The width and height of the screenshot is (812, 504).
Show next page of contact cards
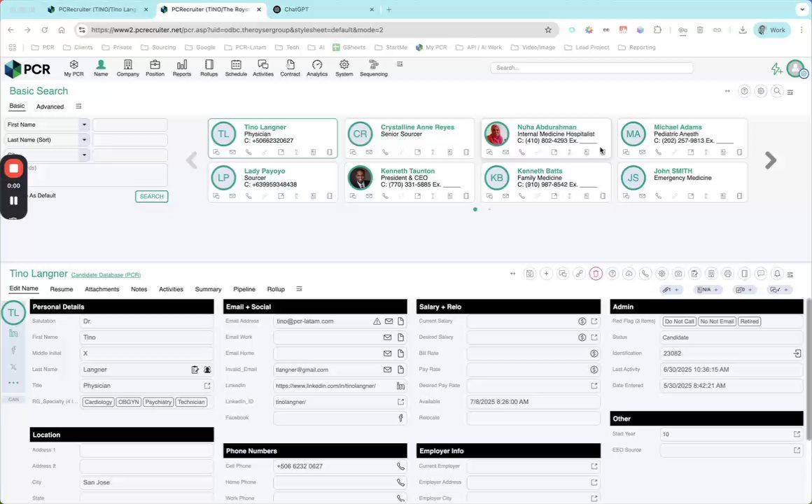pyautogui.click(x=771, y=160)
